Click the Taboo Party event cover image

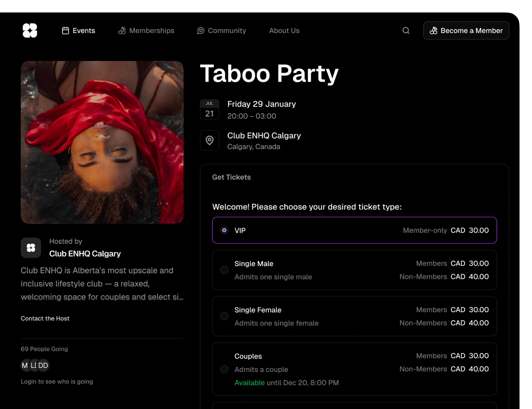102,142
